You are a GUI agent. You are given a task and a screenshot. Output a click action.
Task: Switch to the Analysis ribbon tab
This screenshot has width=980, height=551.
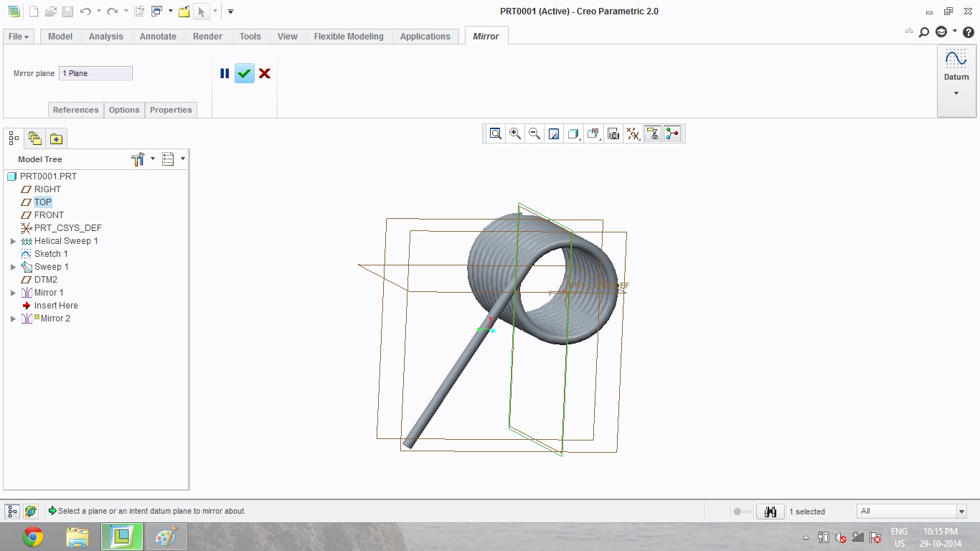tap(105, 37)
